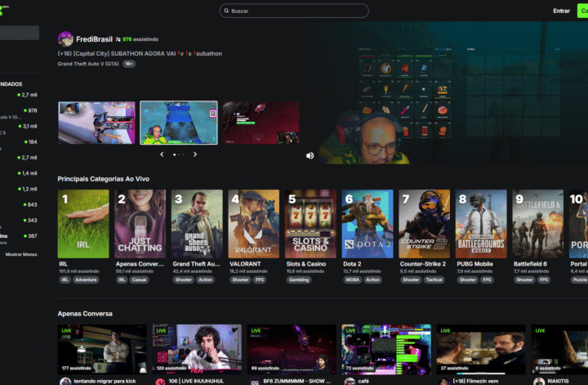The image size is (588, 385).
Task: Open Slots & Casino category card
Action: pyautogui.click(x=310, y=224)
